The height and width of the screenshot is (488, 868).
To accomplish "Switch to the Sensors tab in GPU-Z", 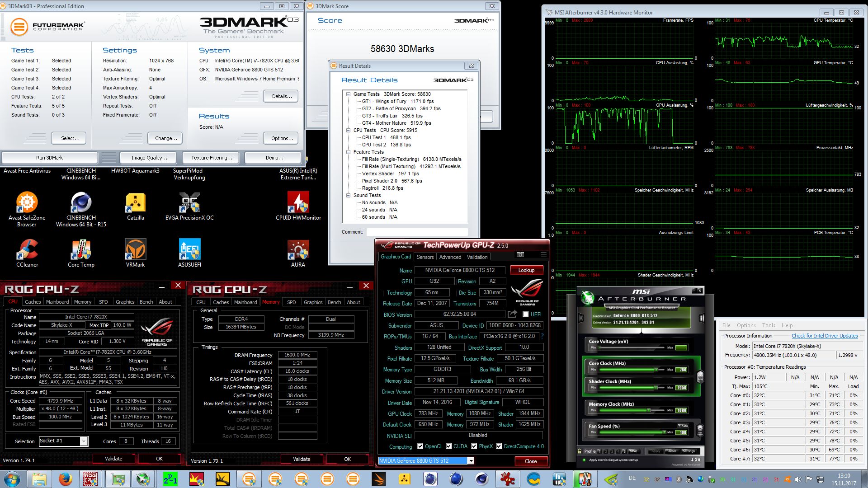I will coord(425,257).
